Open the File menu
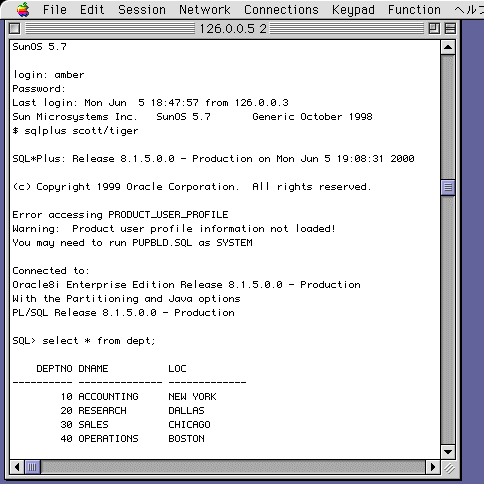The width and height of the screenshot is (484, 484). coord(55,10)
